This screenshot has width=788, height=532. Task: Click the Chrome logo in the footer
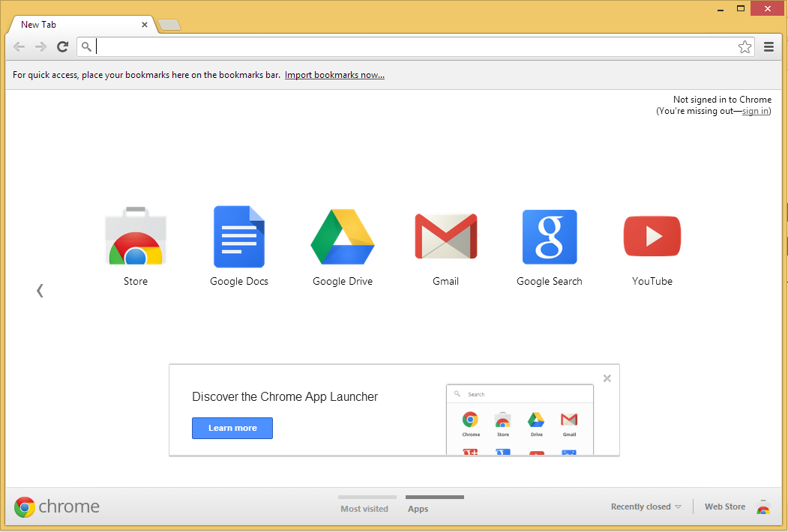point(56,507)
